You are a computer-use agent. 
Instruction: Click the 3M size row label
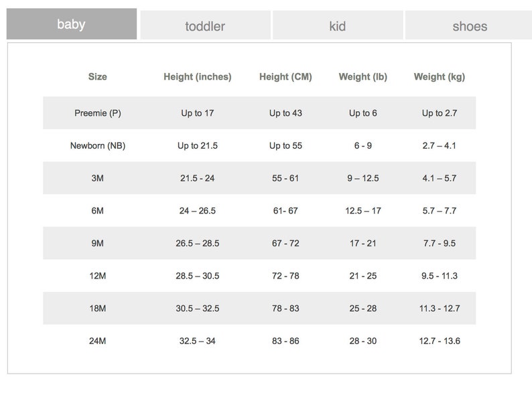coord(98,178)
